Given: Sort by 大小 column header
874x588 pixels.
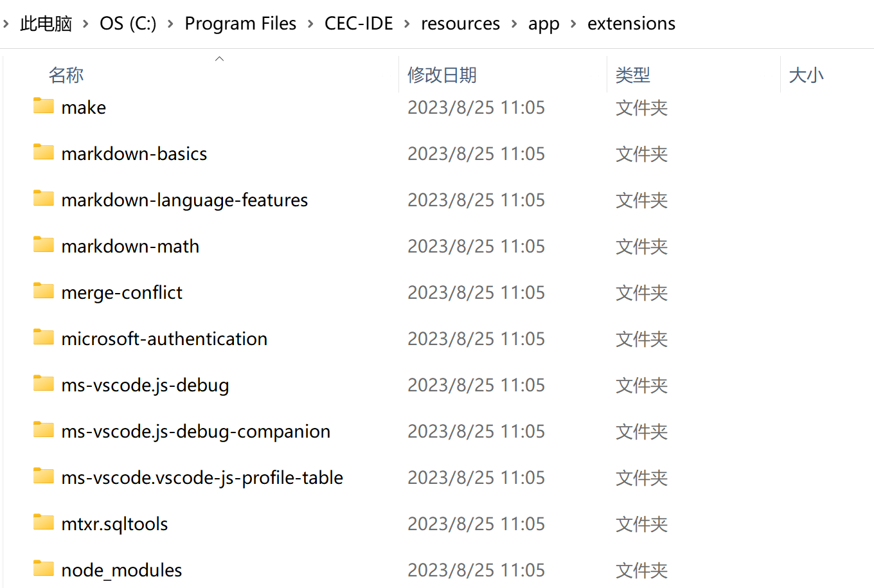Looking at the screenshot, I should (x=807, y=75).
